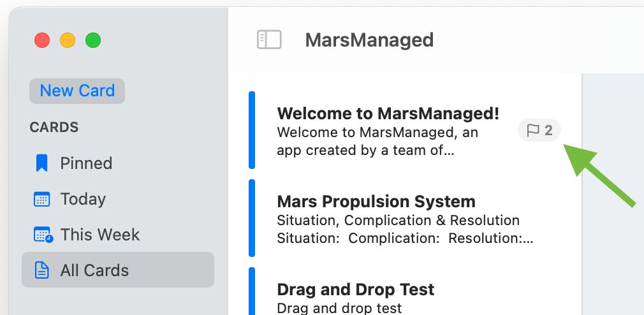Click the MarsManaged window title

[x=369, y=40]
